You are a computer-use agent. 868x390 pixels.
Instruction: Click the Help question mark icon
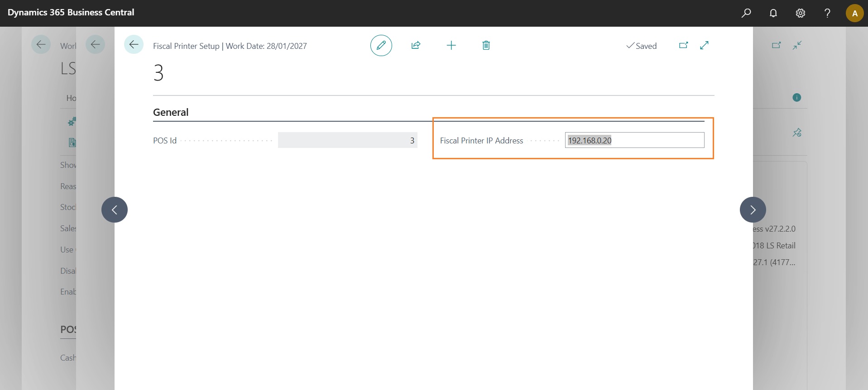(x=827, y=13)
